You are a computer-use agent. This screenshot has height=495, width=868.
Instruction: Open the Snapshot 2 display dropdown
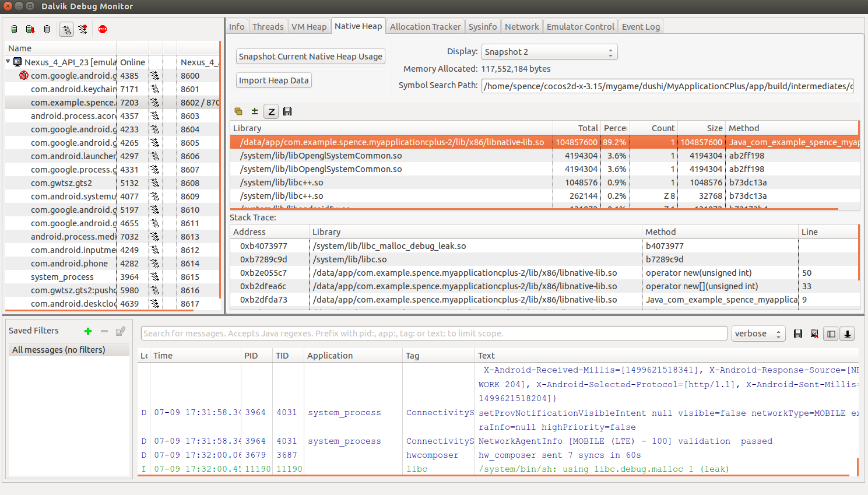(x=549, y=52)
